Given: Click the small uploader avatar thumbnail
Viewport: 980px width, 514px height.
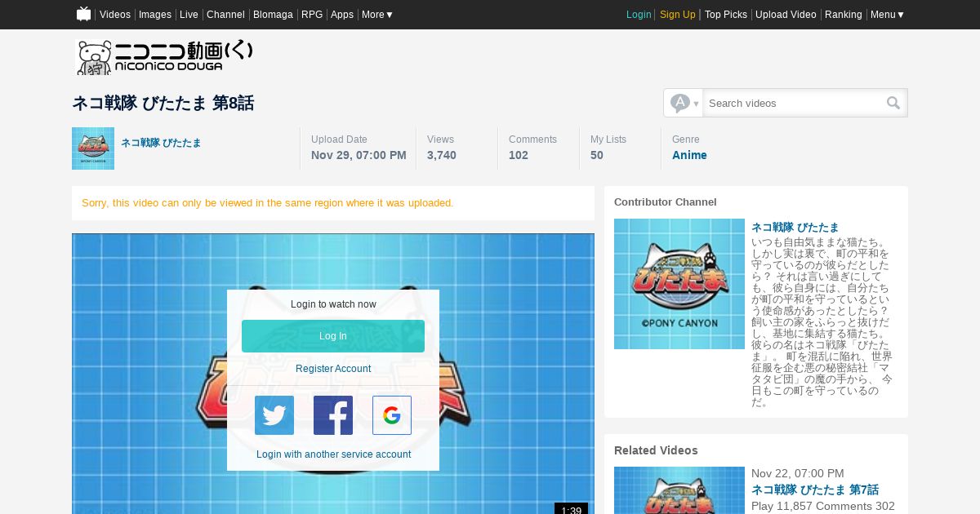Looking at the screenshot, I should coord(93,148).
